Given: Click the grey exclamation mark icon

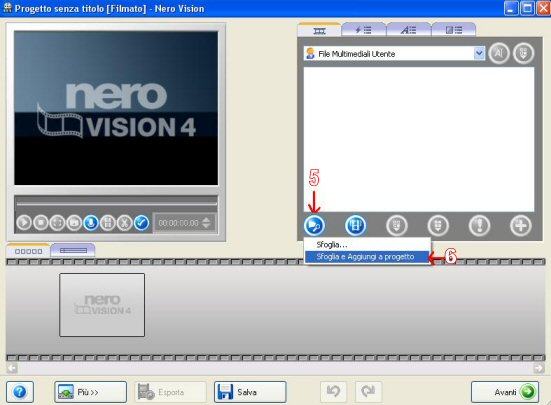Looking at the screenshot, I should coord(479,225).
